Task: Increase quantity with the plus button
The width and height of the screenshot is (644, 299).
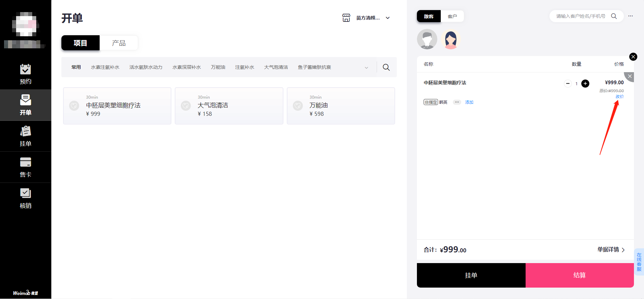Action: [585, 84]
